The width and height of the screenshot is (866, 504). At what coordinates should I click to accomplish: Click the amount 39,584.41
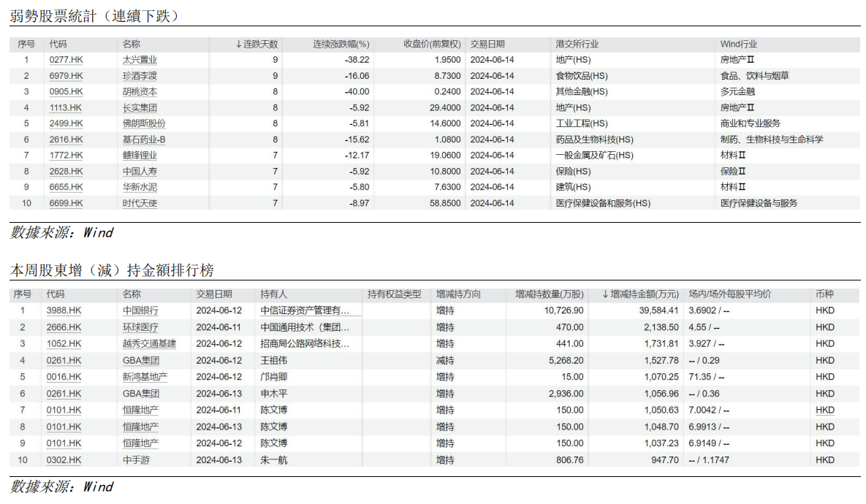[x=659, y=310]
